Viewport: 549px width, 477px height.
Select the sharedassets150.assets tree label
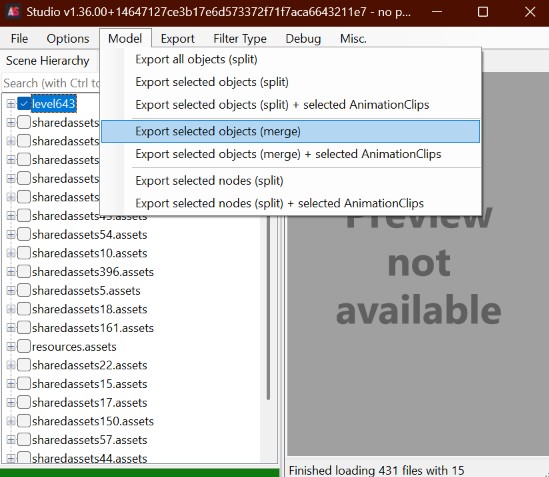(93, 421)
